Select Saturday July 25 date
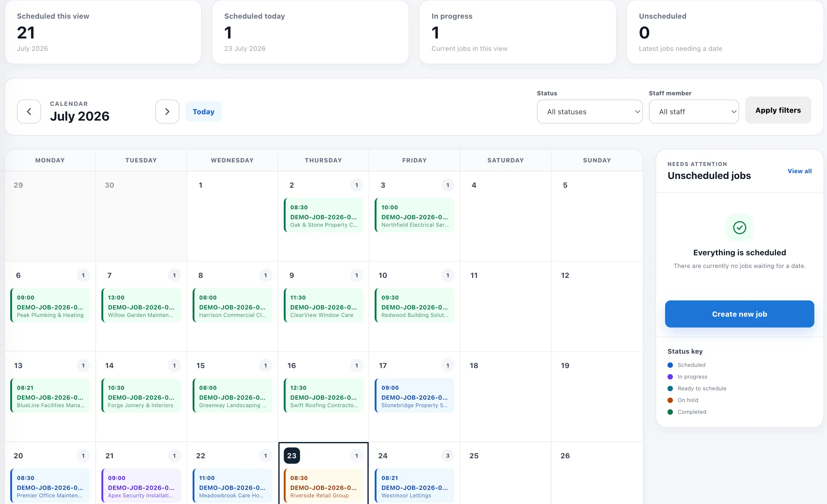Screen dimensions: 827x504 [x=474, y=456]
